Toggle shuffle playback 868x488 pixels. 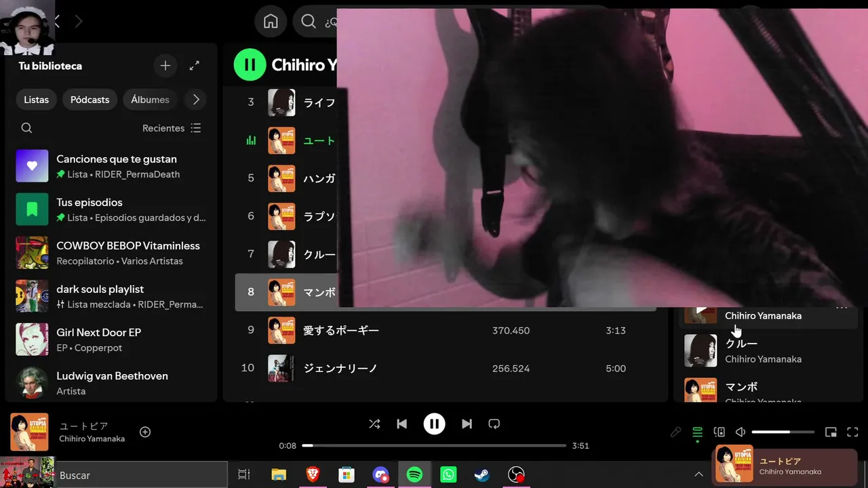point(374,424)
